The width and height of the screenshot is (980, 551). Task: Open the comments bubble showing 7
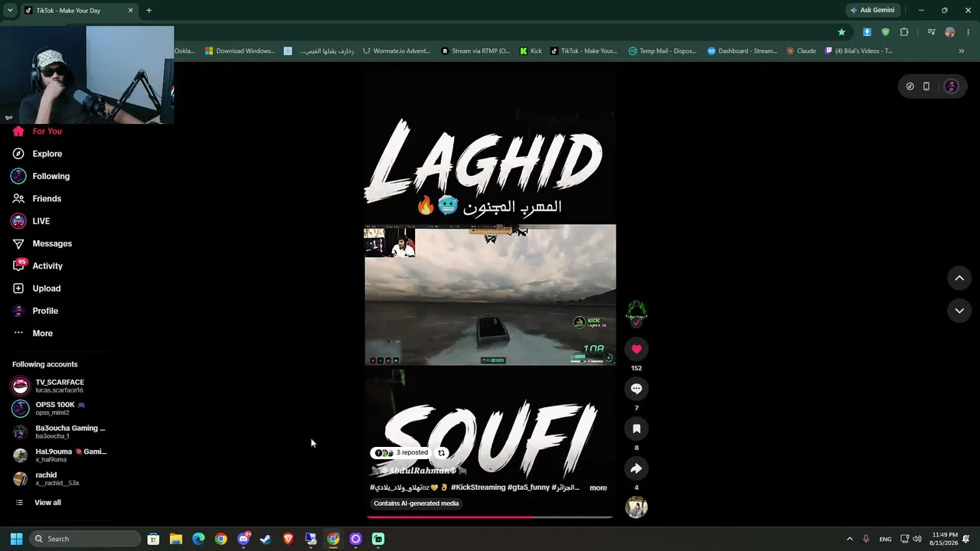[636, 389]
